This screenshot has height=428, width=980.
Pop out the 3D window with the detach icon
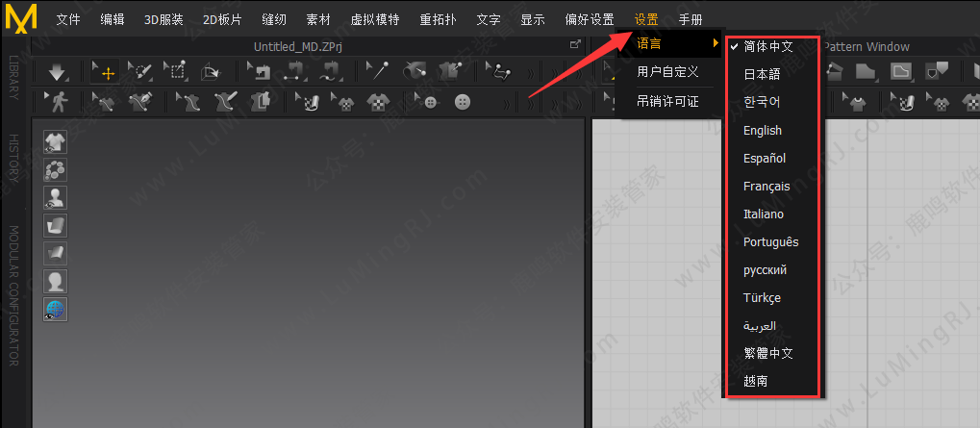click(x=575, y=45)
